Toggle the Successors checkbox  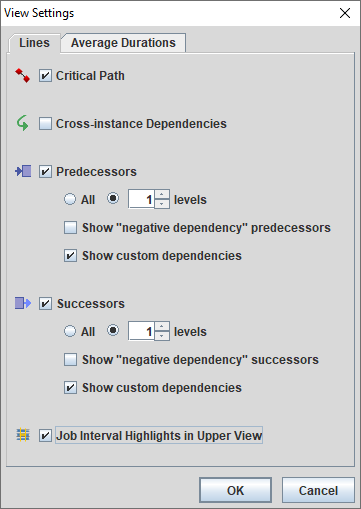click(x=45, y=304)
